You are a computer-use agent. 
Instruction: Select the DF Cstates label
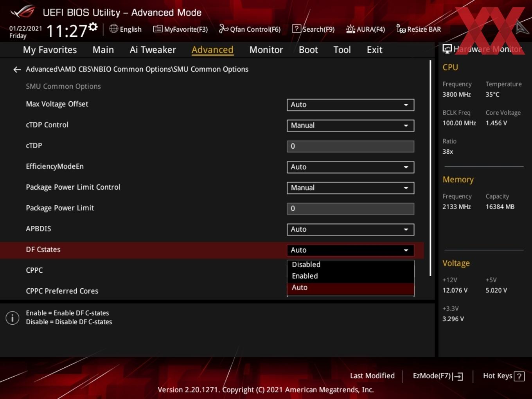43,250
